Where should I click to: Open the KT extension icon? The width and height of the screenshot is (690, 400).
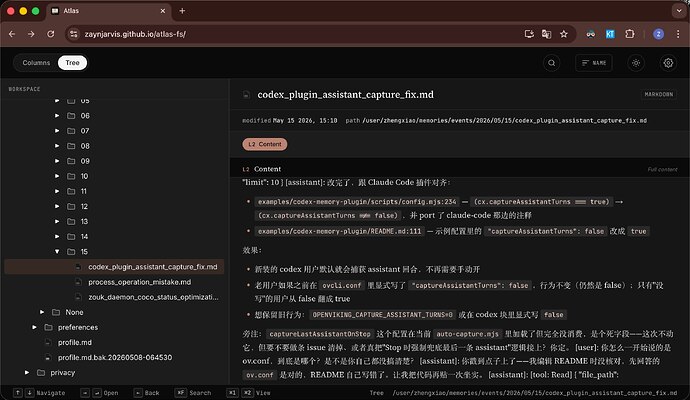610,34
